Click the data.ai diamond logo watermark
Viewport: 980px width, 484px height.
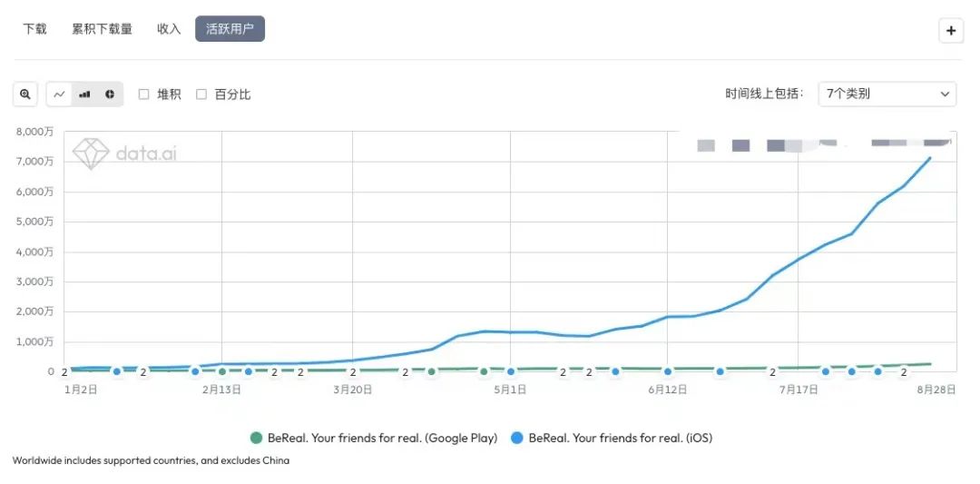coord(92,153)
